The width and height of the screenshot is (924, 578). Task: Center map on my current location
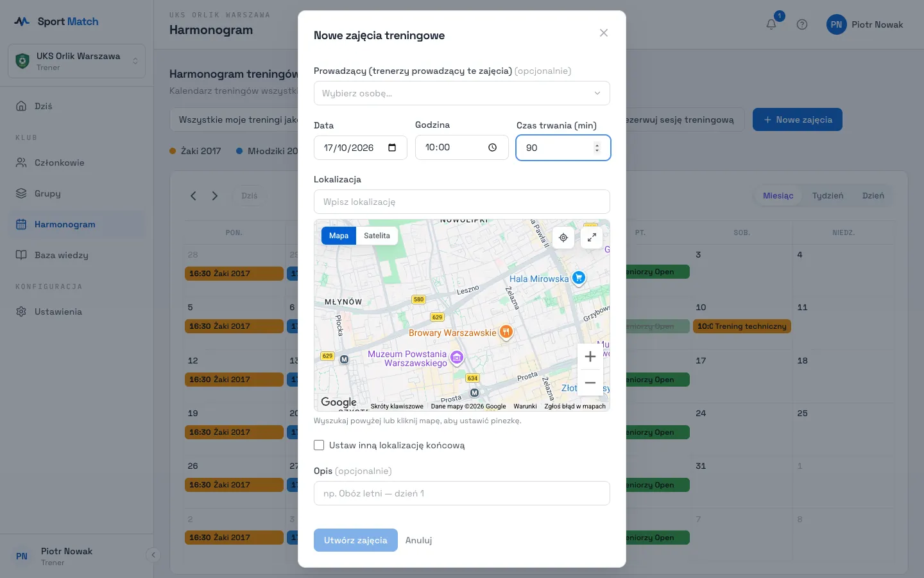[x=563, y=238]
